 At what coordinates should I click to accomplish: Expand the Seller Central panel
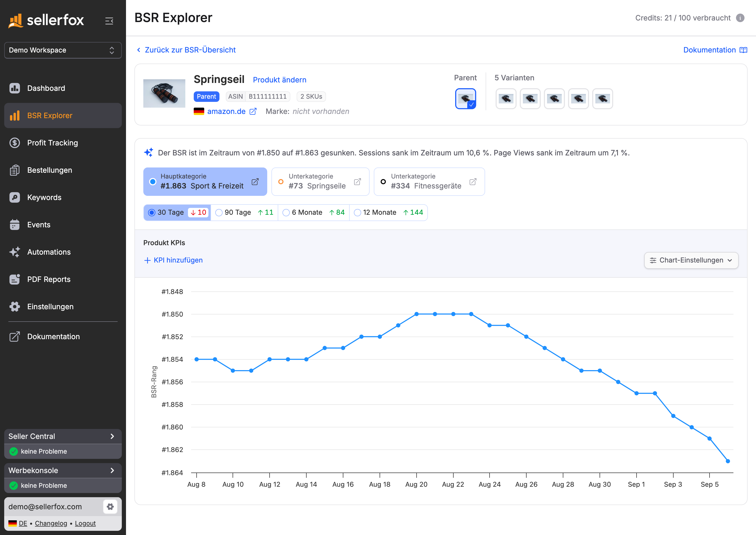coord(63,436)
